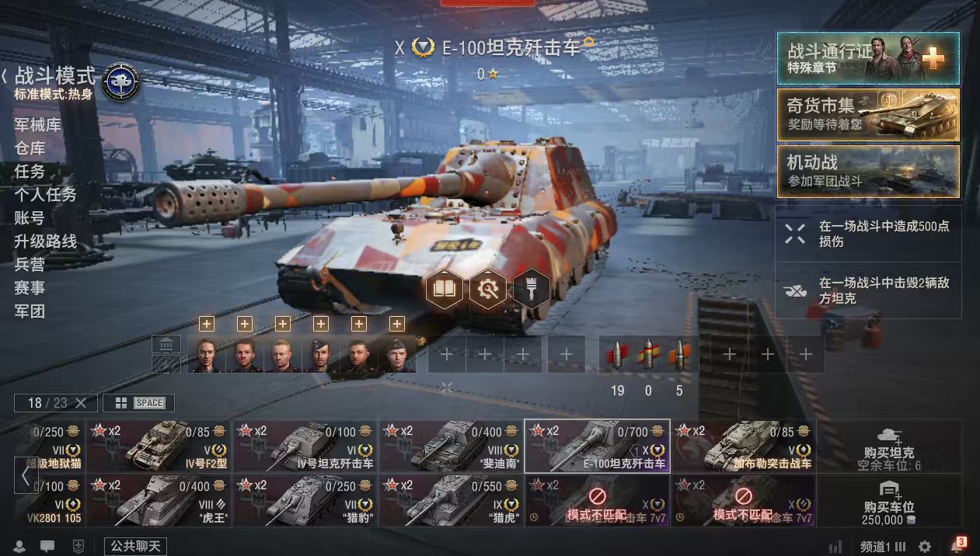Open the wrench-gear equipment icon

pyautogui.click(x=488, y=290)
